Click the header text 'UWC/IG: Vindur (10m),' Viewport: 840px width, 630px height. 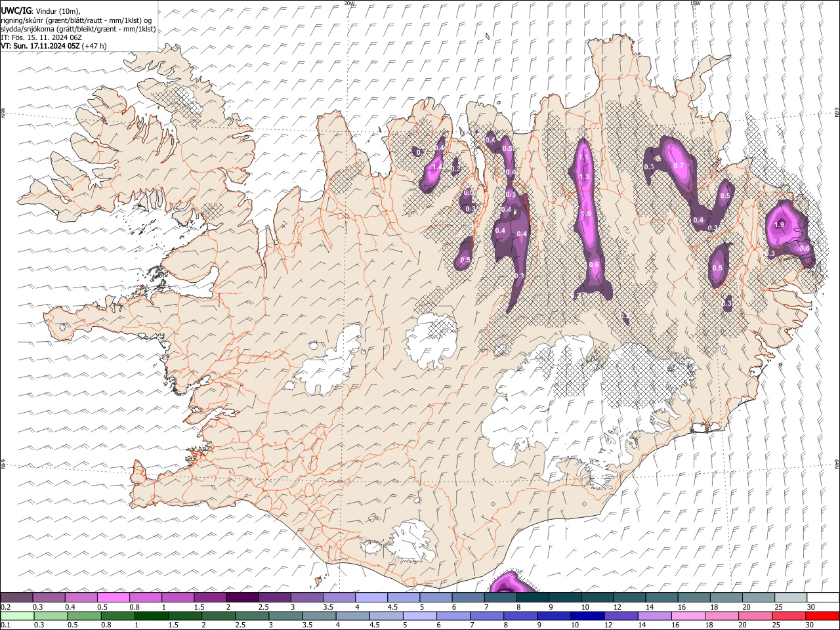[41, 10]
